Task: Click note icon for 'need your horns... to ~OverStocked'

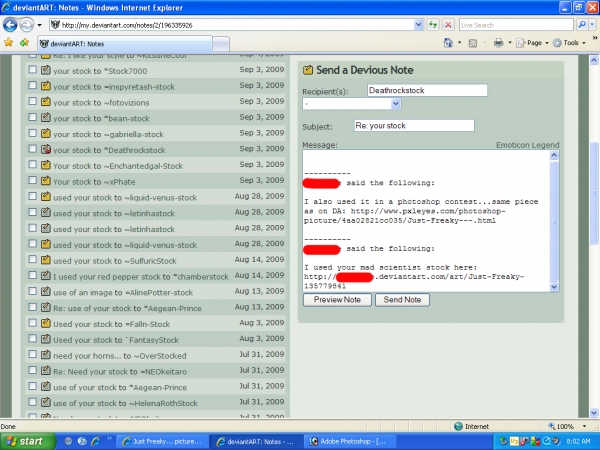Action: click(x=46, y=355)
